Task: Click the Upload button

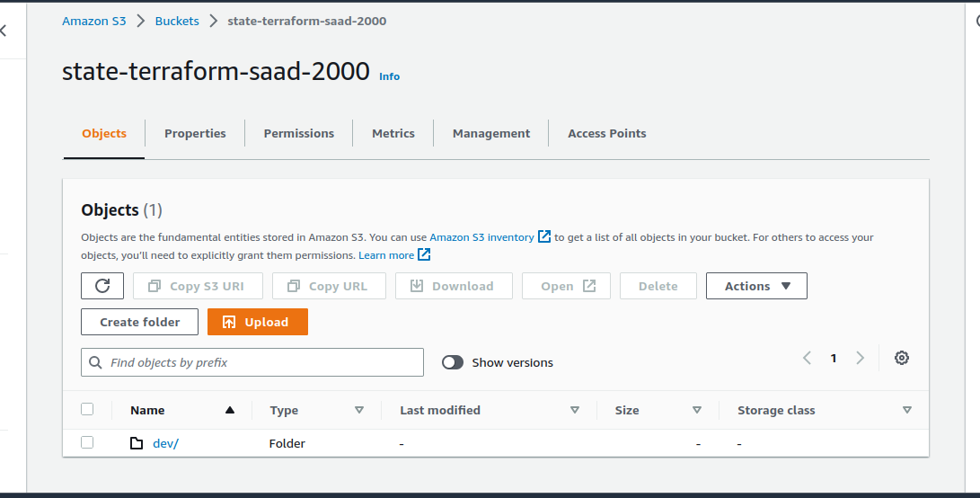Action: point(258,322)
